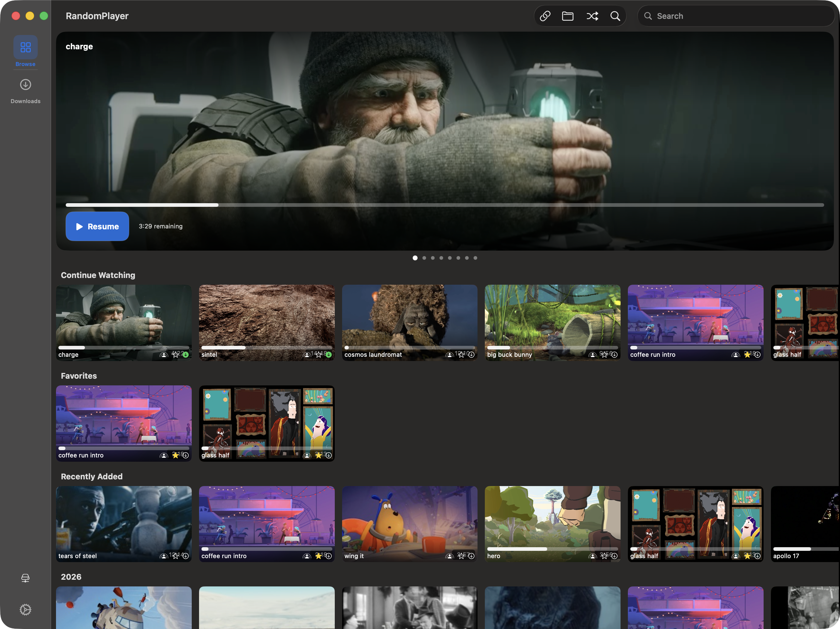Click the person icon on tears of steel
Viewport: 840px width, 629px height.
click(164, 556)
